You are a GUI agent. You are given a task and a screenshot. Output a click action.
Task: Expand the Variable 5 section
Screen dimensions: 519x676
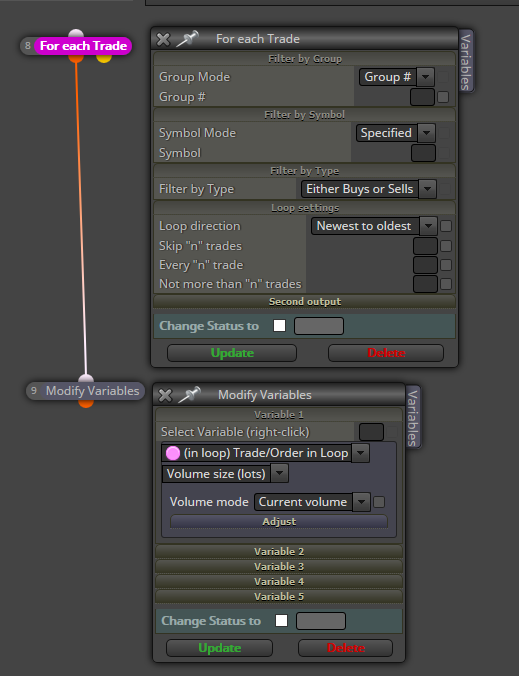coord(279,597)
